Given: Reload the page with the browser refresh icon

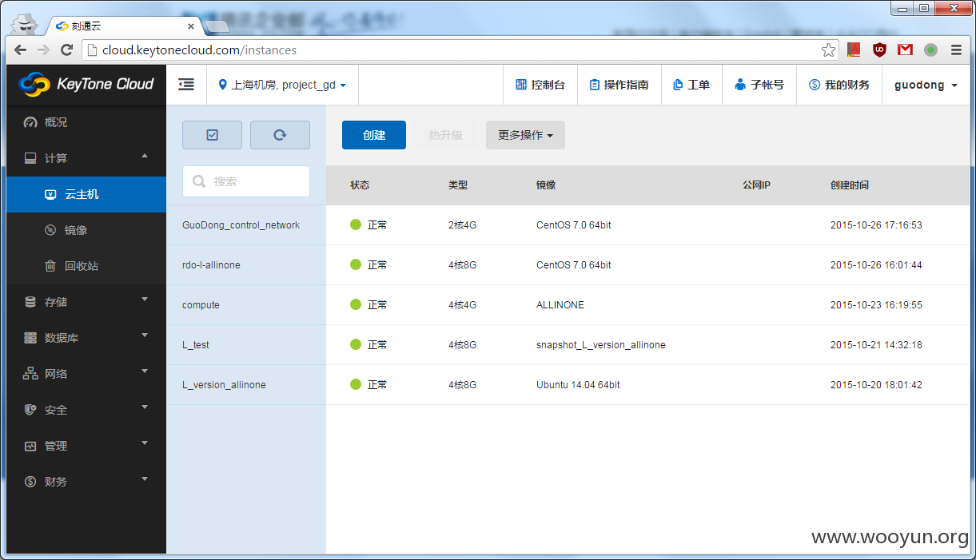Looking at the screenshot, I should click(67, 50).
